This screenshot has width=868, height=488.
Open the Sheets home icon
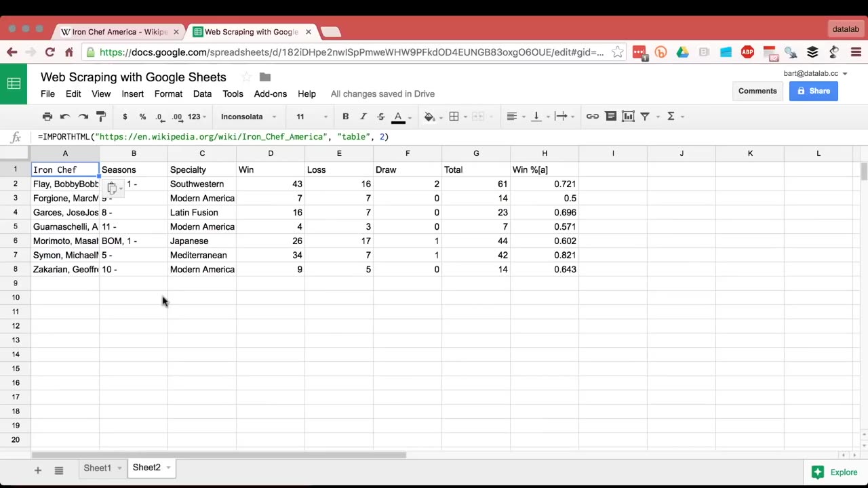[x=14, y=84]
